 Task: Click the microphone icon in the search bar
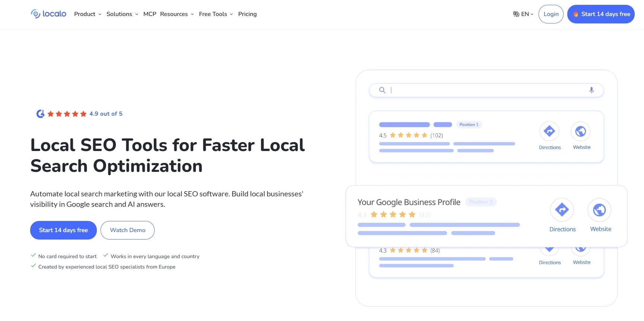click(x=591, y=90)
